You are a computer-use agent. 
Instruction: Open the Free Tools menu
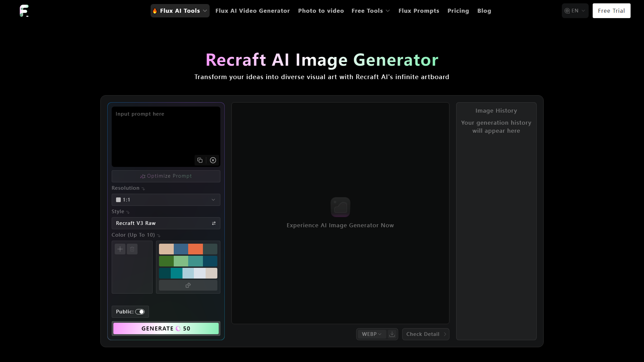(371, 11)
